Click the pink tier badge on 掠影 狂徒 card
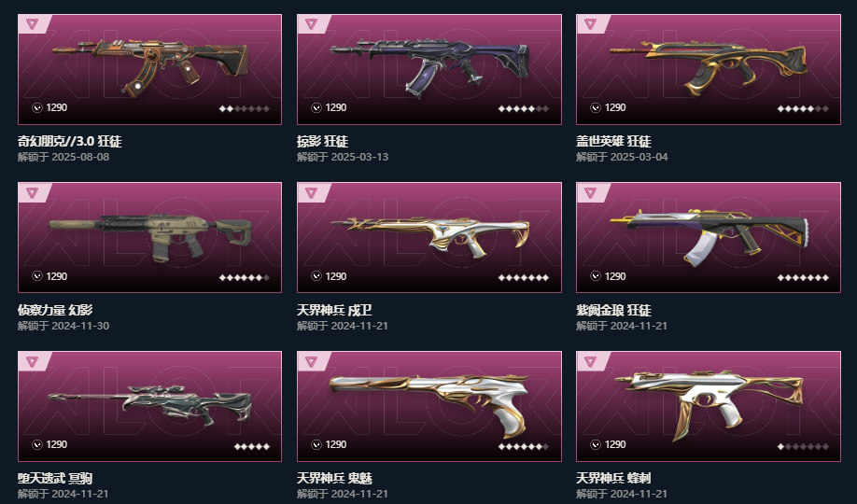This screenshot has width=857, height=504. tap(312, 24)
